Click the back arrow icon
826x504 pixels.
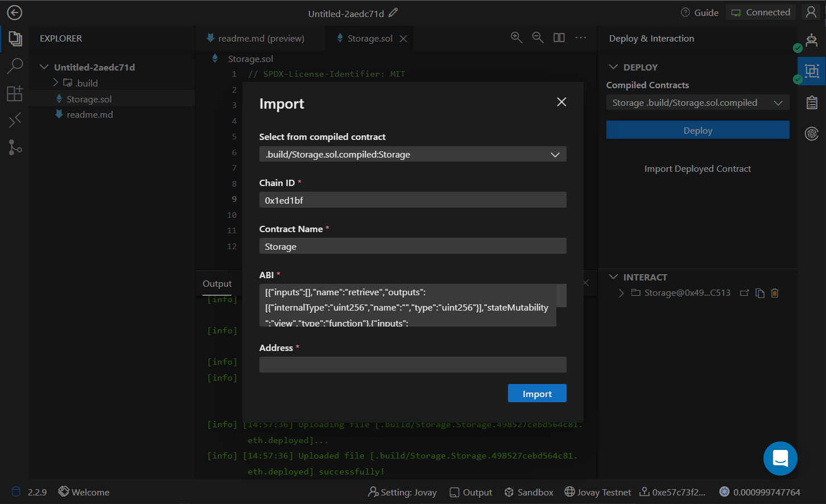[x=15, y=13]
